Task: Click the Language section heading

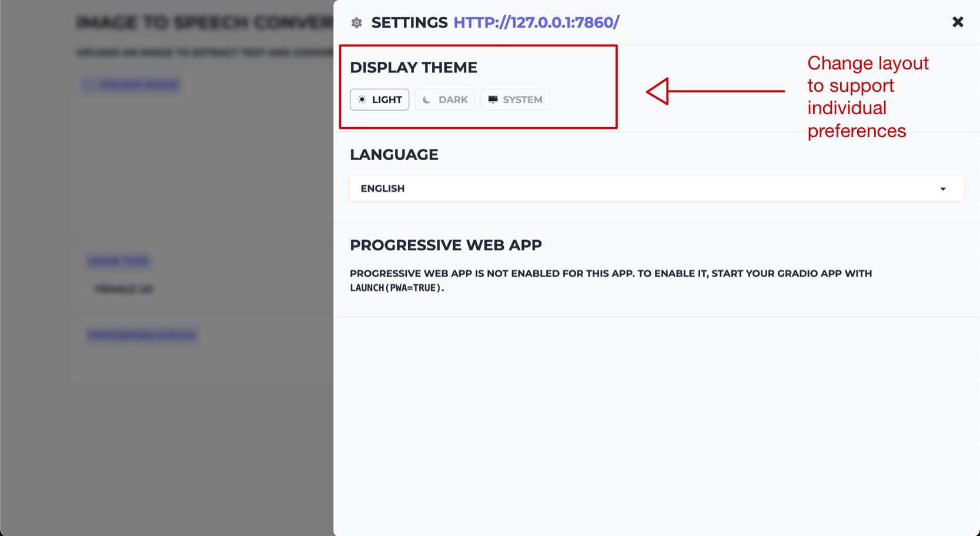Action: point(394,155)
